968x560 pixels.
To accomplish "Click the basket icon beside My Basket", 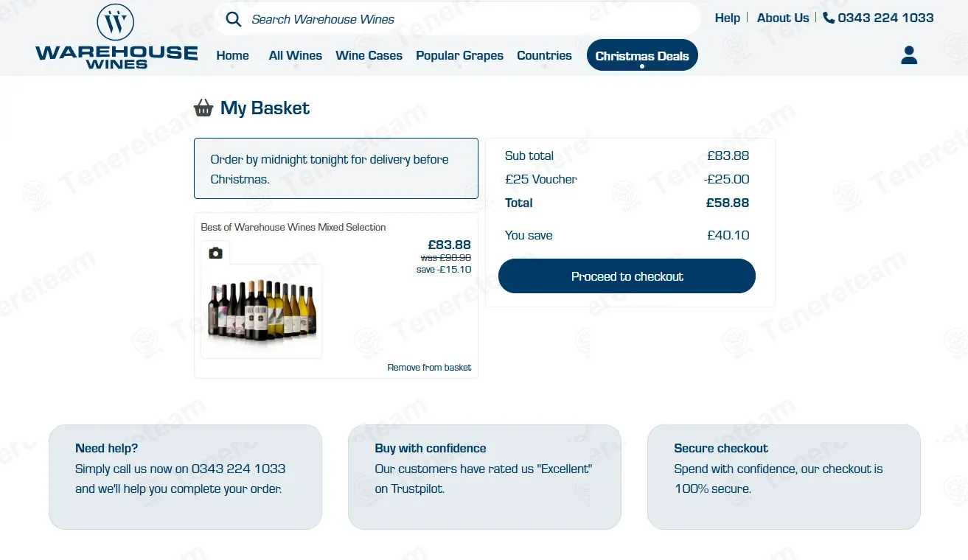I will pos(203,108).
